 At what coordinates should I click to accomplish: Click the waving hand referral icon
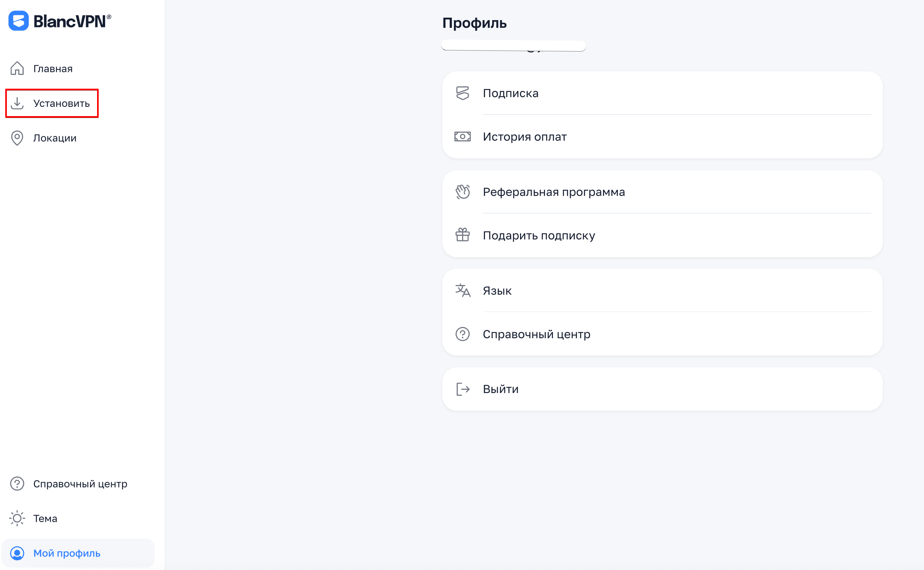pos(462,192)
